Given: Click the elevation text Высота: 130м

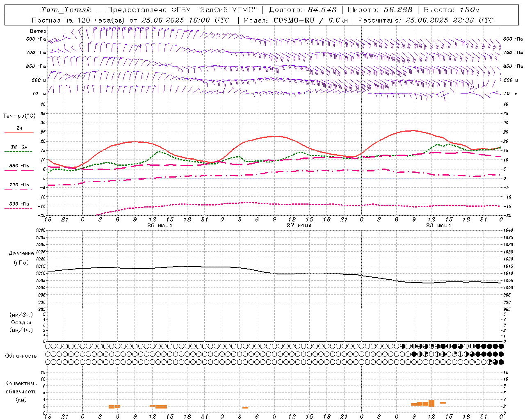Looking at the screenshot, I should click(452, 10).
